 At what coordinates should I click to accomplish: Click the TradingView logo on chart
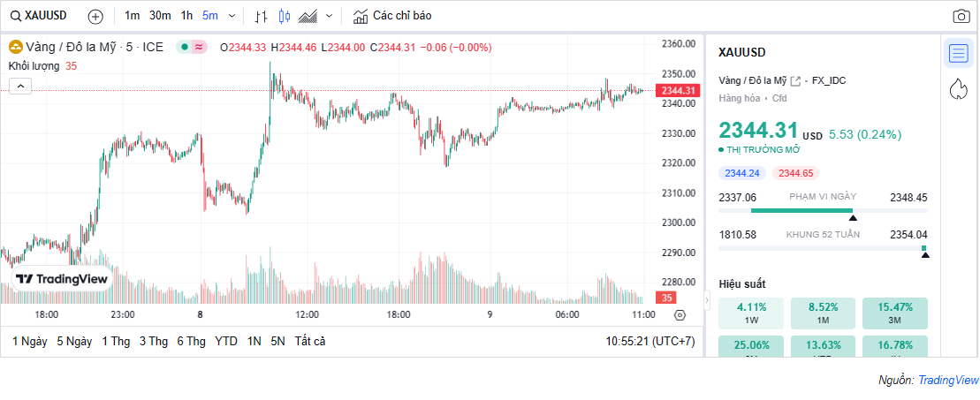point(62,279)
